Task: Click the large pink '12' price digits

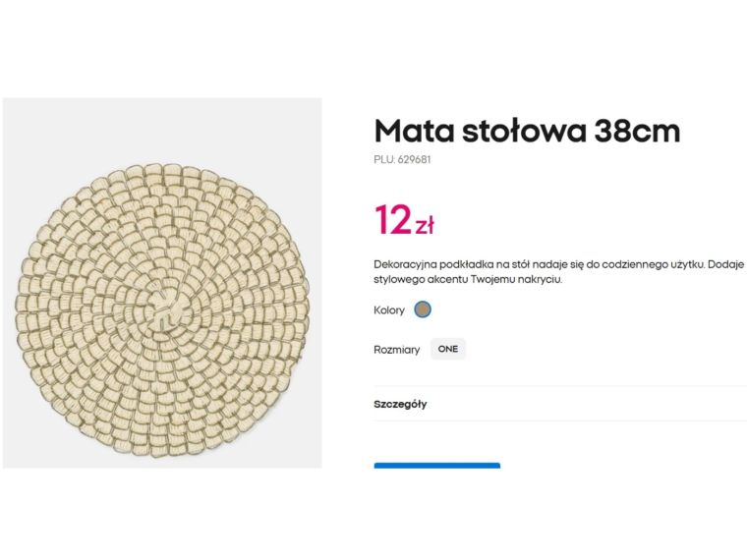Action: (392, 220)
